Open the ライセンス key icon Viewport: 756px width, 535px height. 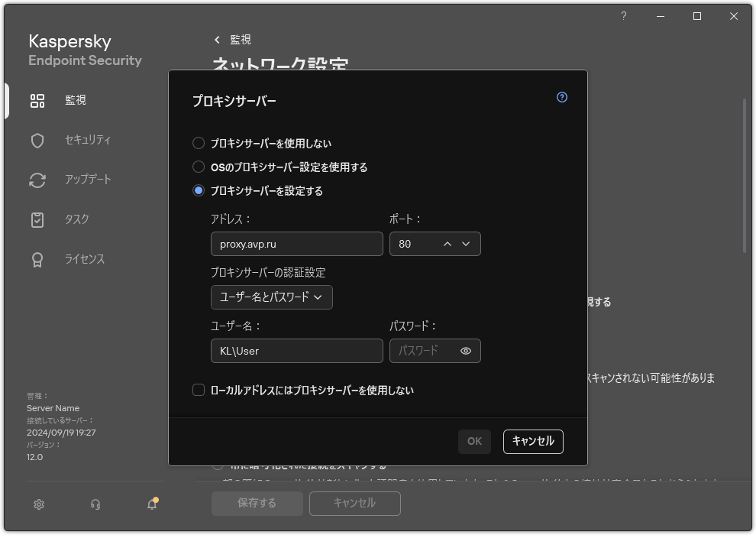tap(37, 259)
